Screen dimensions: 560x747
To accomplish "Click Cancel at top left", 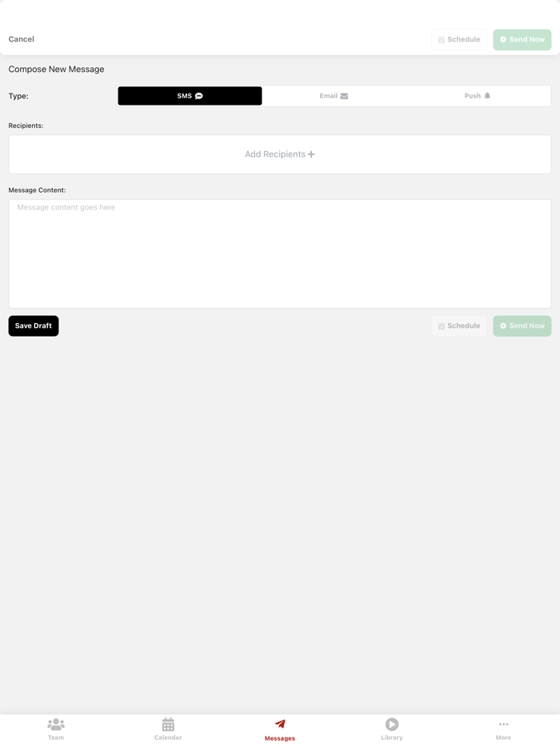I will 22,39.
